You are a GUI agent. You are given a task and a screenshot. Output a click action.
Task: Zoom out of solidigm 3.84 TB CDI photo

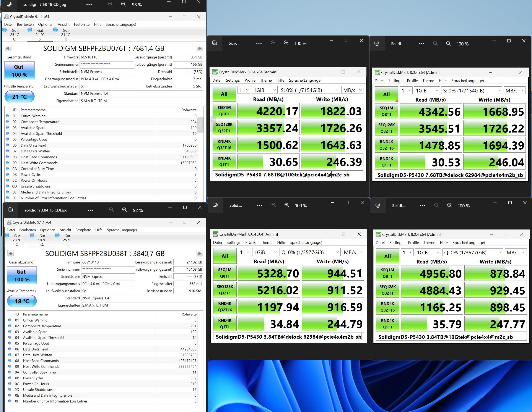[112, 210]
